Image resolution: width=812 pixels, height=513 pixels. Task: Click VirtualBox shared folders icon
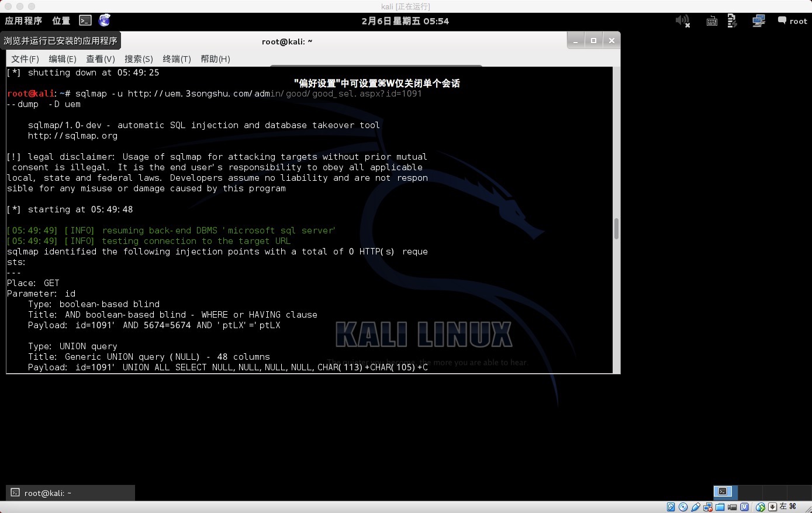[720, 507]
